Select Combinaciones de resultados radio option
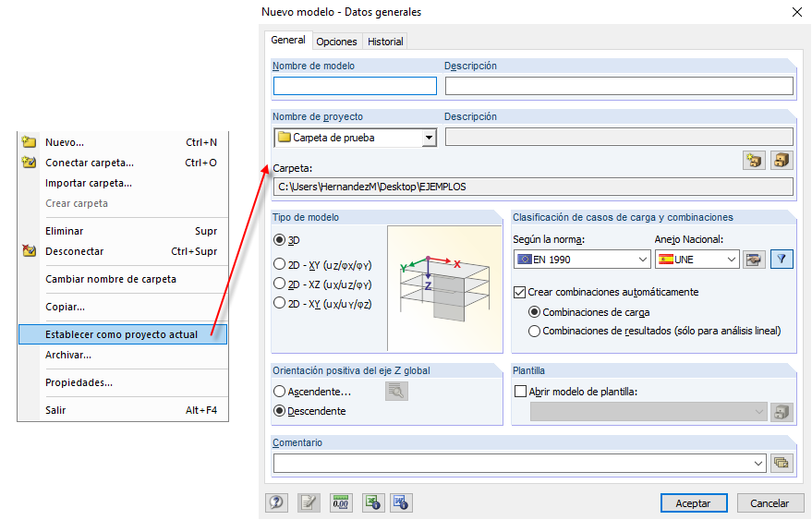This screenshot has width=812, height=520. pyautogui.click(x=534, y=331)
